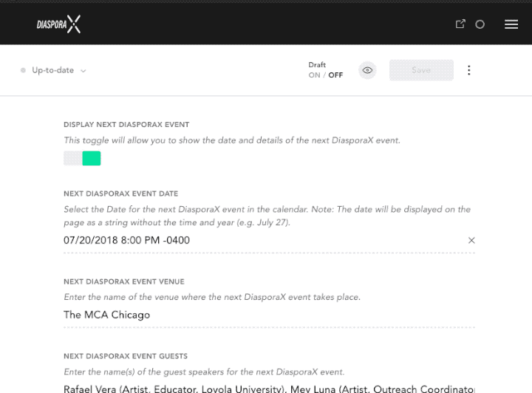
Task: Click Display Next DiasporaX Event label
Action: click(x=126, y=125)
